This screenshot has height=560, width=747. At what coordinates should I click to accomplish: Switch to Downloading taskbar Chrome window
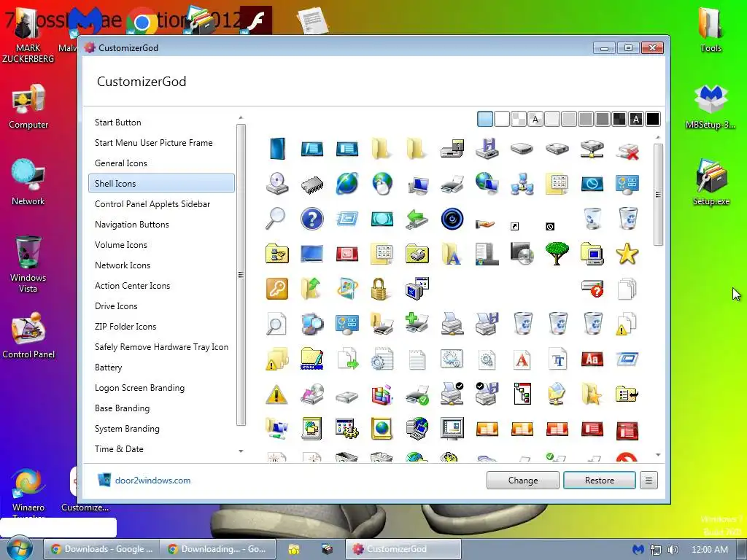point(217,549)
